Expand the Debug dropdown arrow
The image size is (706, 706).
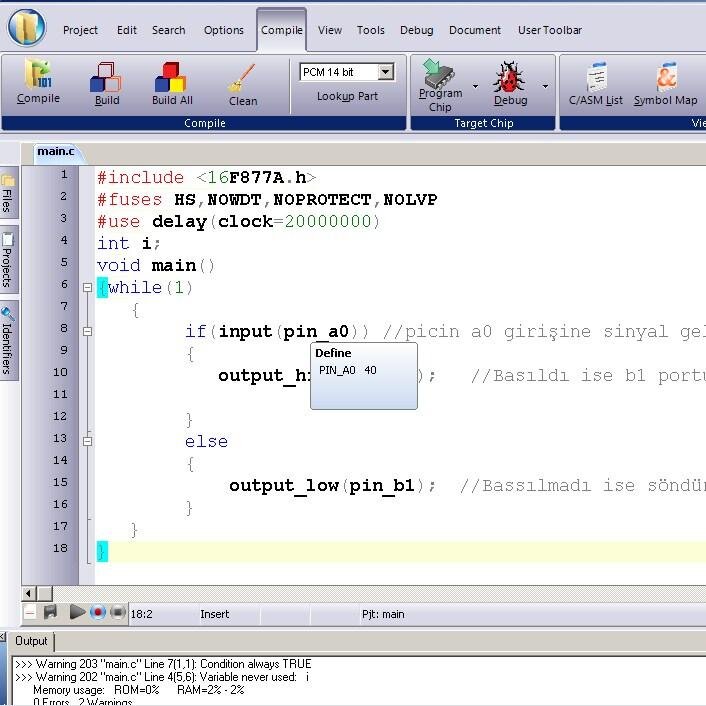click(x=545, y=86)
